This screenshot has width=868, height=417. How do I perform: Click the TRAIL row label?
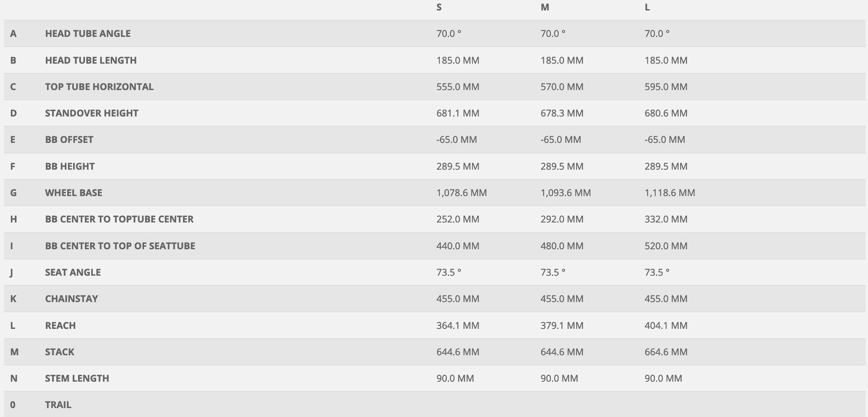[58, 405]
